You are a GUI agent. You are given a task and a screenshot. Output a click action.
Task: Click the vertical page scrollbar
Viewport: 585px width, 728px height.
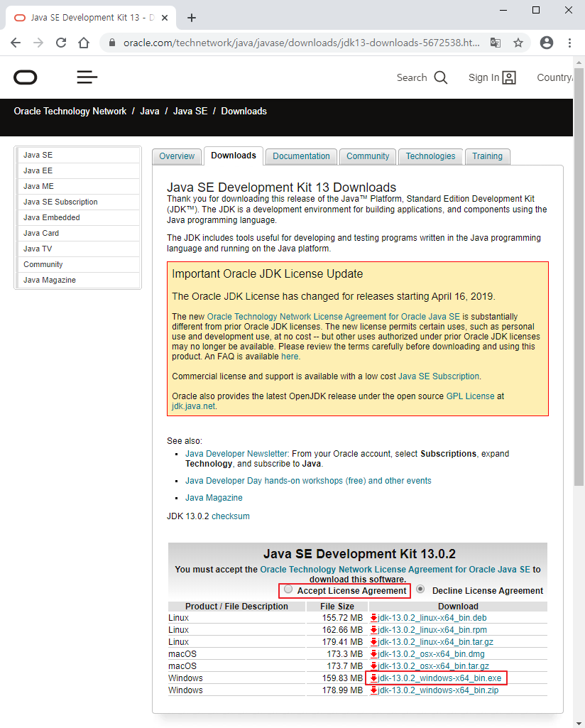point(580,284)
